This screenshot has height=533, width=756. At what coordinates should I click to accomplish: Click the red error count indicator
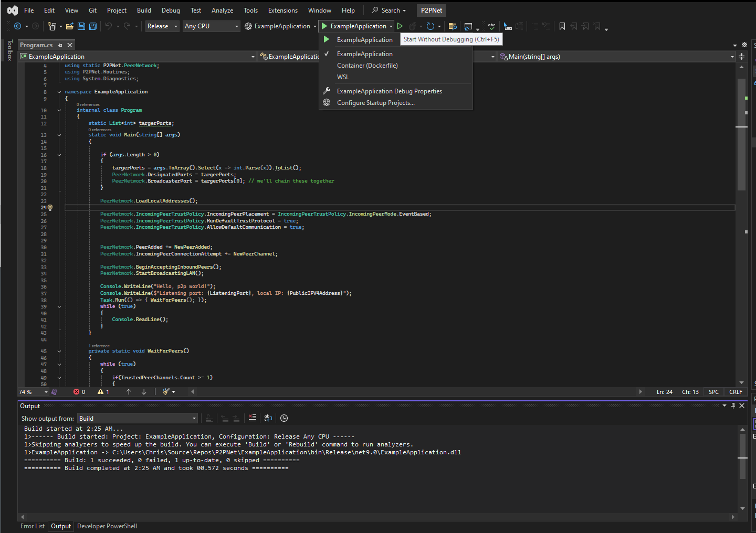click(80, 392)
